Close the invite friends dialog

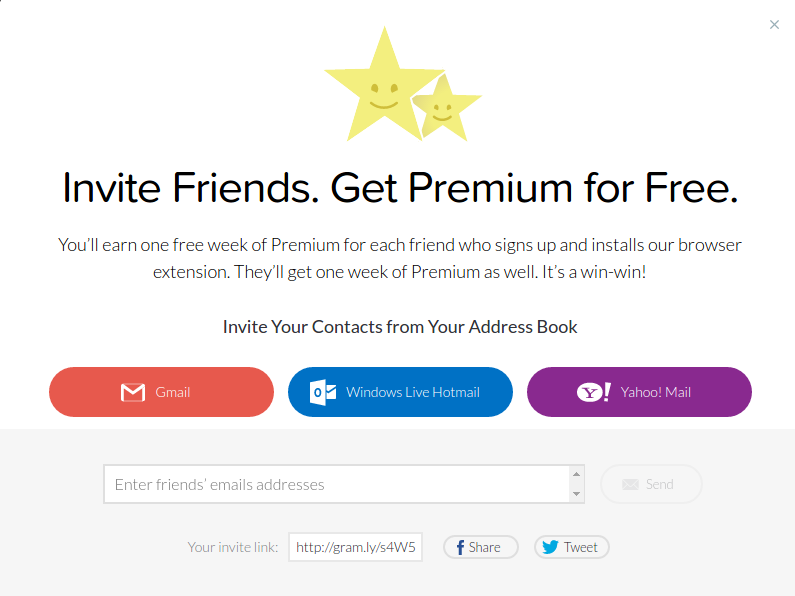tap(774, 25)
